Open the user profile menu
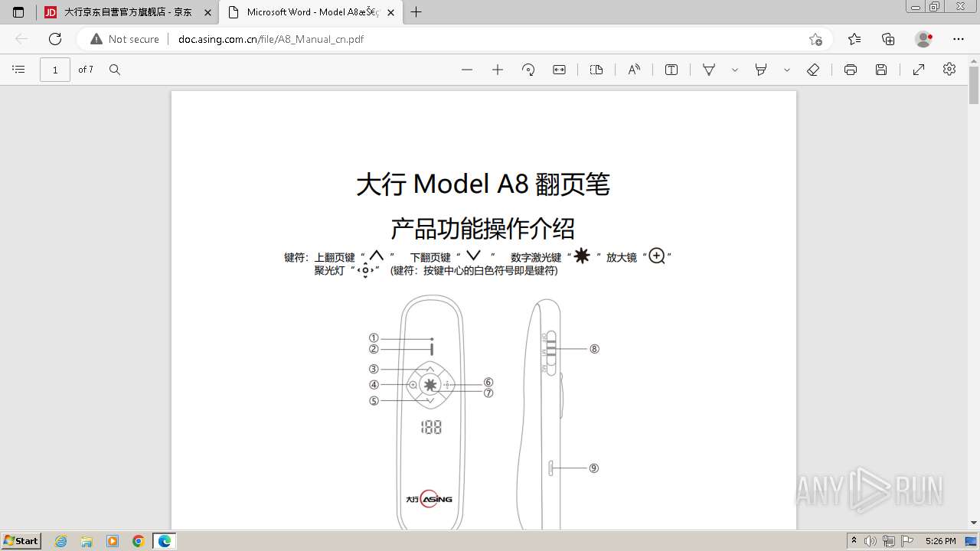Image resolution: width=980 pixels, height=551 pixels. (x=924, y=39)
